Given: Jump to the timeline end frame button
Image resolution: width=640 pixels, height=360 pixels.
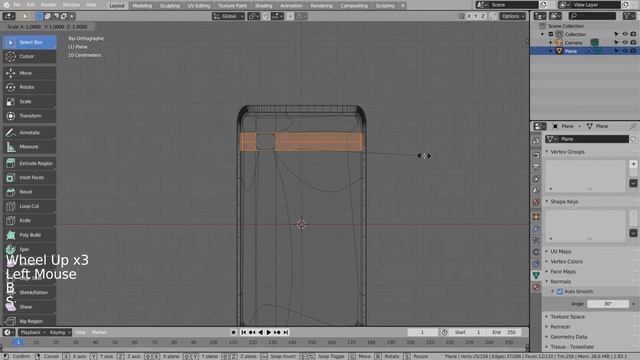Looking at the screenshot, I should [x=286, y=332].
